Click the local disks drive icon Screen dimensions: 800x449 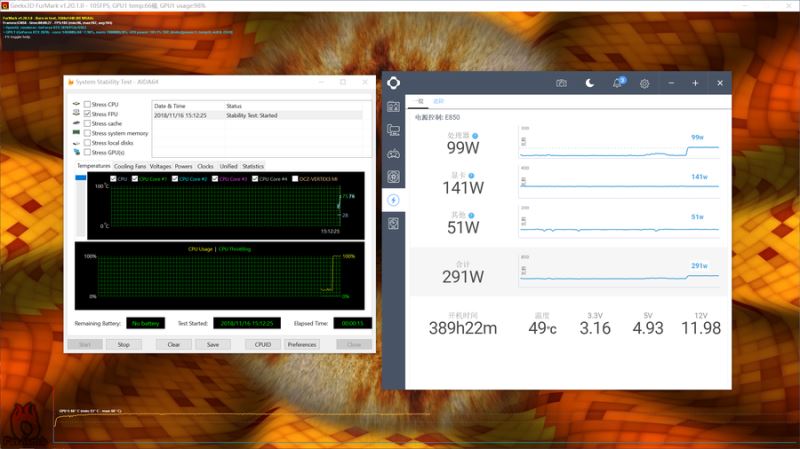coord(77,142)
